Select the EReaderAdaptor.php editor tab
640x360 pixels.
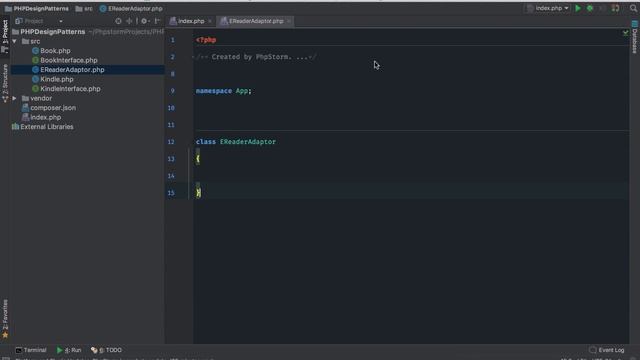(256, 21)
